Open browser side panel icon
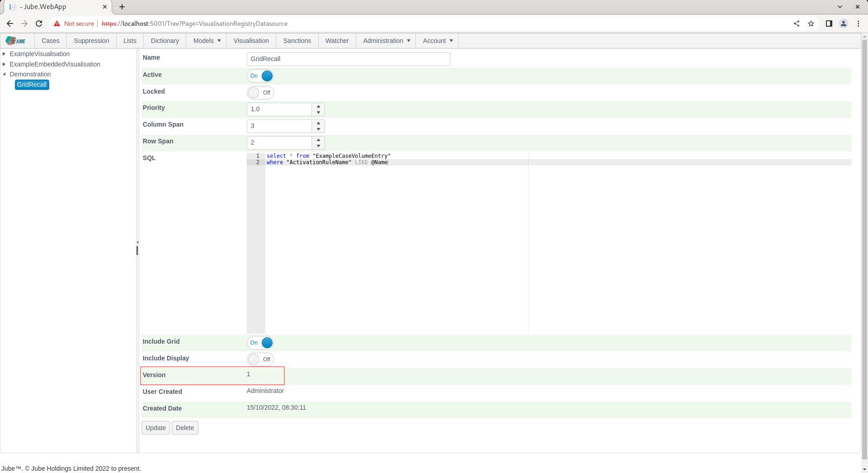This screenshot has width=868, height=473. tap(829, 24)
